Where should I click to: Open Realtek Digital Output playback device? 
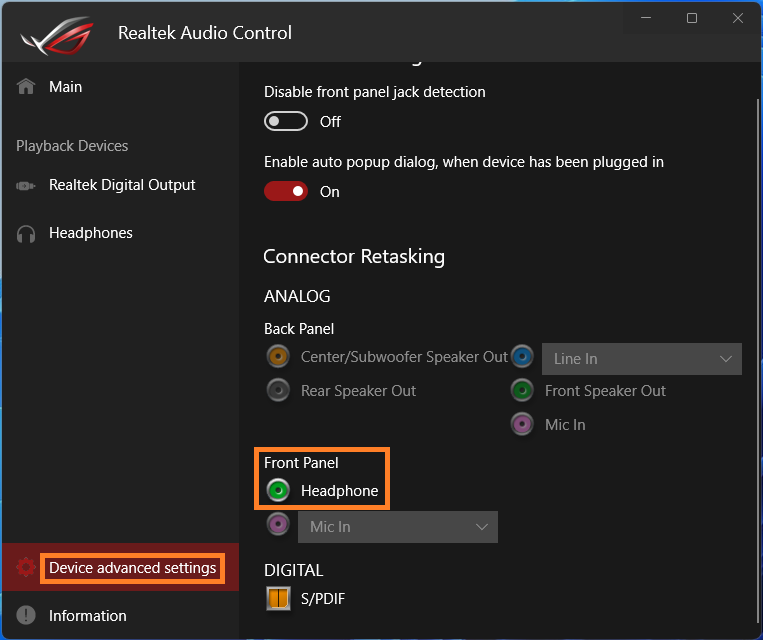click(120, 185)
